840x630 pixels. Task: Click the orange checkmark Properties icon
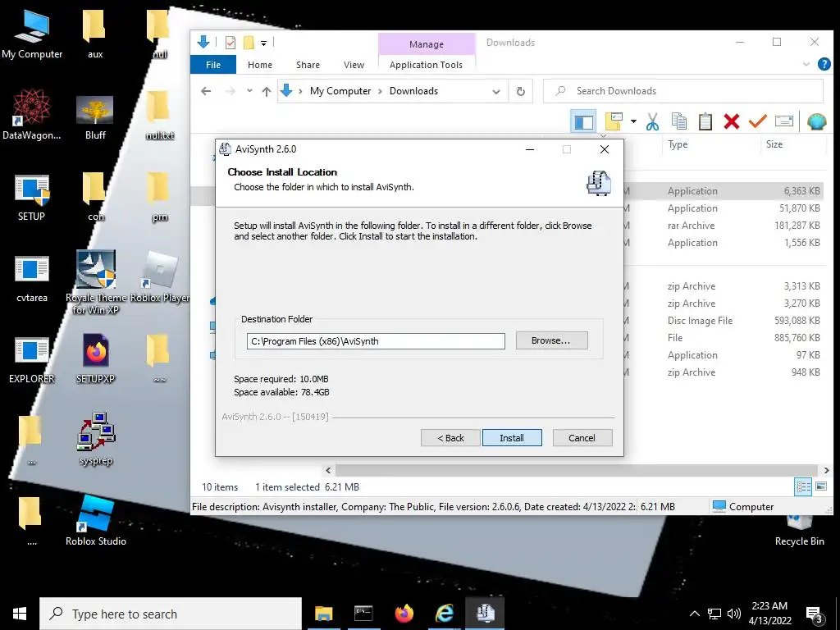(x=757, y=121)
